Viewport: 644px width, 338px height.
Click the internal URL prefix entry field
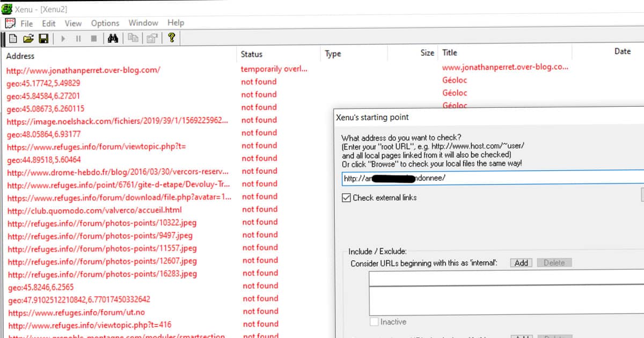click(506, 278)
